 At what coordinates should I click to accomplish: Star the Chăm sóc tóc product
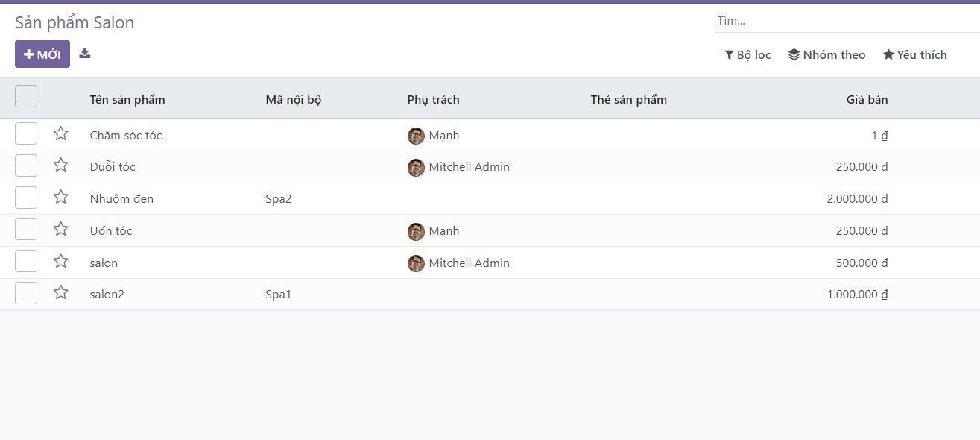tap(61, 134)
